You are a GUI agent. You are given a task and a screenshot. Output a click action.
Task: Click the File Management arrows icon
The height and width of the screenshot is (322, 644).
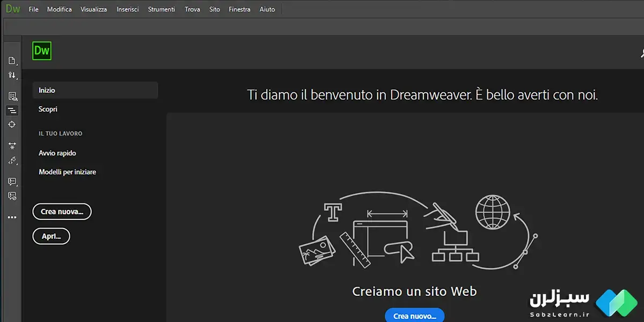[12, 75]
